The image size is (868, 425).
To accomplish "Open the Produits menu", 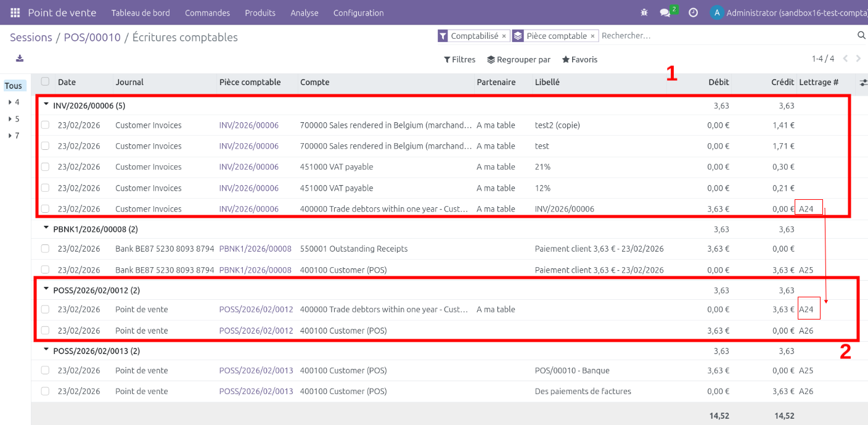I will point(260,13).
